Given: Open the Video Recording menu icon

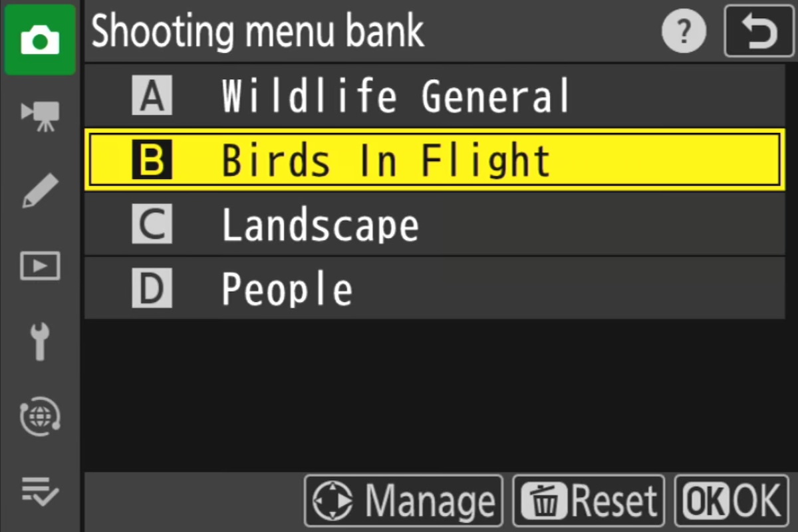Looking at the screenshot, I should [x=41, y=116].
